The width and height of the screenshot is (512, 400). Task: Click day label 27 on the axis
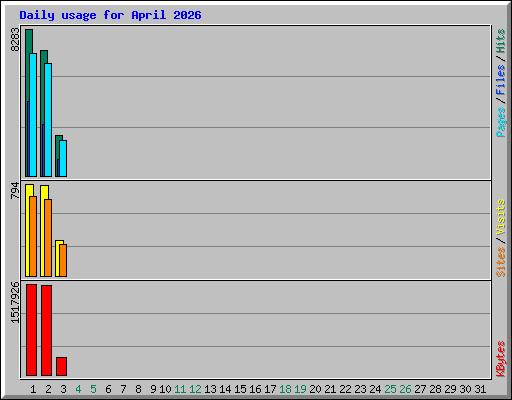[x=420, y=389]
